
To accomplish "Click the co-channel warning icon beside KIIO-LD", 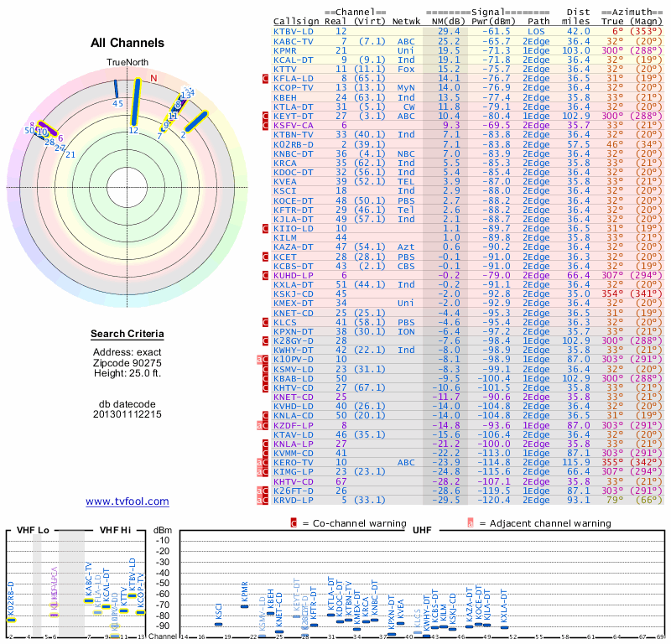I will [x=265, y=228].
